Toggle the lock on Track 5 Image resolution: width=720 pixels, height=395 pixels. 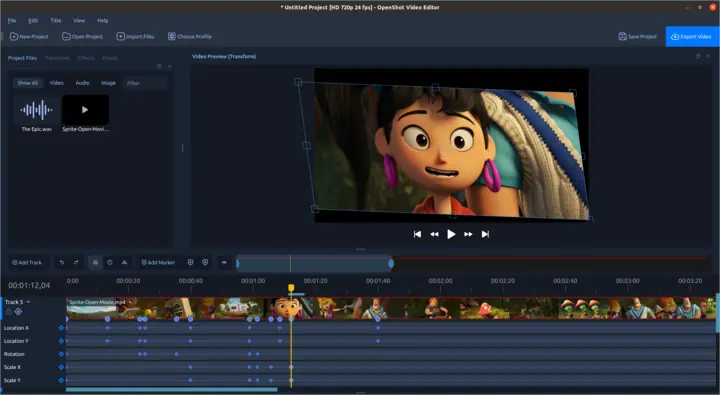(9, 311)
